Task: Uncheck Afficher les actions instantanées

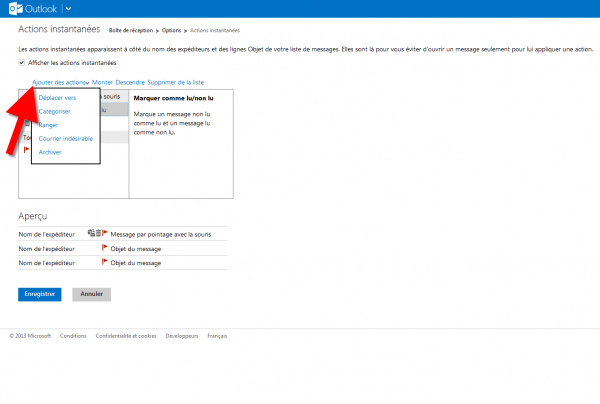Action: pos(22,63)
